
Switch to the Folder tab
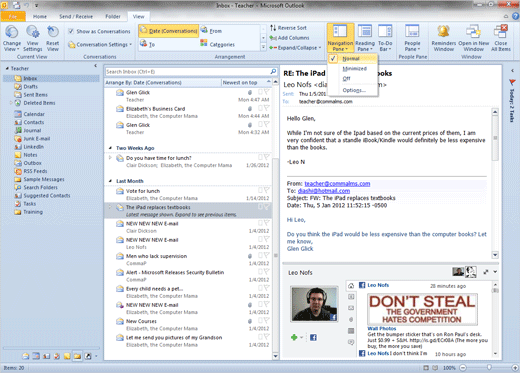tap(113, 16)
